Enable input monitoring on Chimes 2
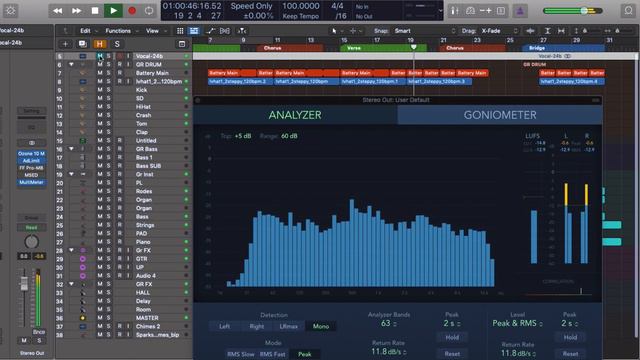 128,326
